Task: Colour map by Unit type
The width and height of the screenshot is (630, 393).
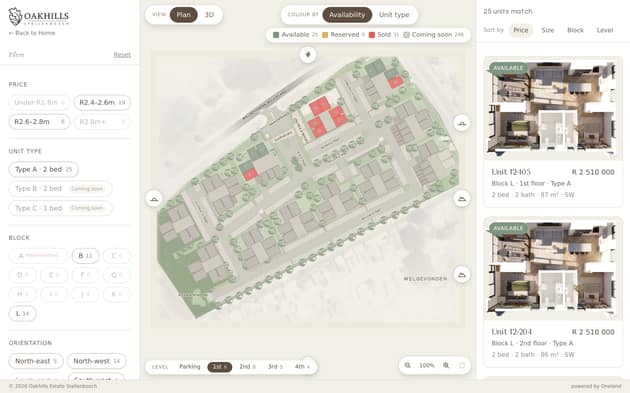Action: point(394,15)
